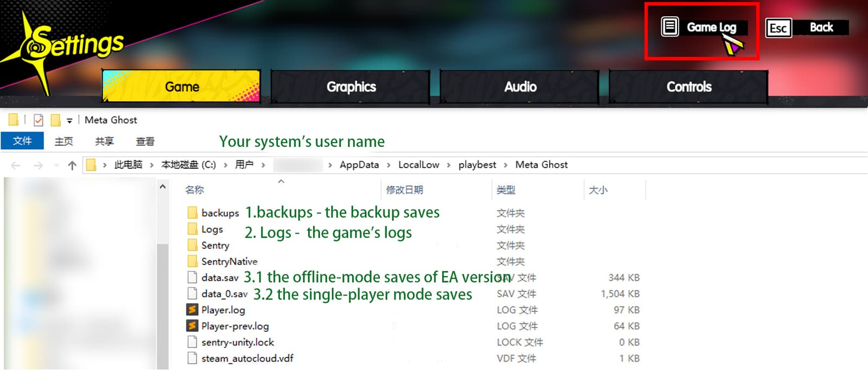Click the quick access properties checkmark icon
The image size is (868, 371).
39,120
